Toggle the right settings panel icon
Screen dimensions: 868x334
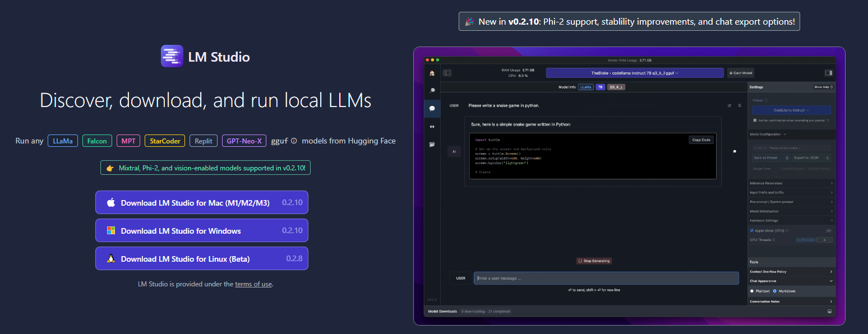tap(828, 73)
